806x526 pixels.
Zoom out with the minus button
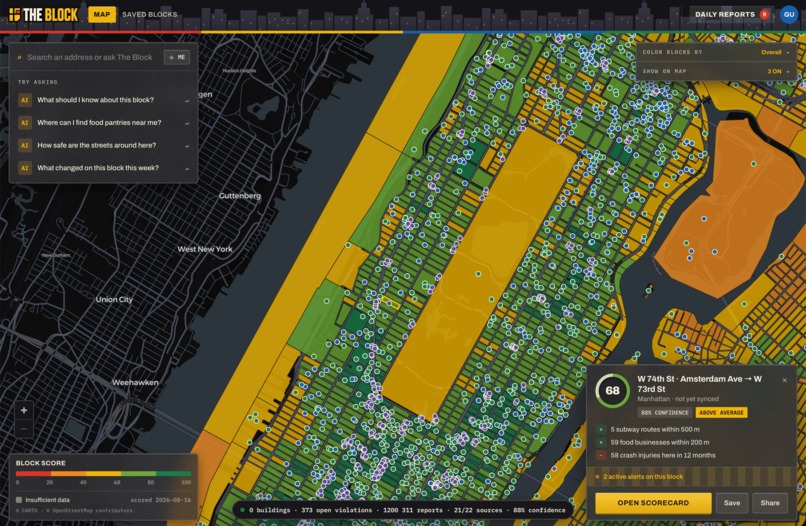point(24,428)
